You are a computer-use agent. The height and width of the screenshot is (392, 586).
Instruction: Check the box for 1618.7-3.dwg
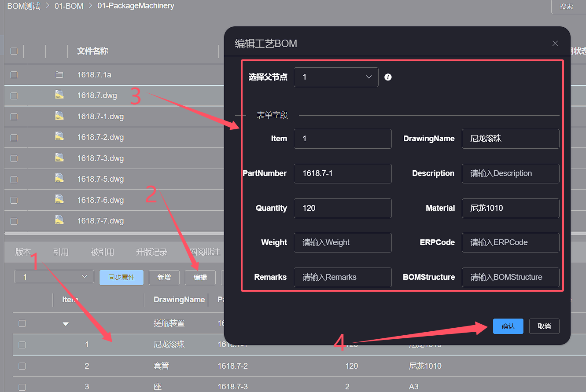click(14, 158)
